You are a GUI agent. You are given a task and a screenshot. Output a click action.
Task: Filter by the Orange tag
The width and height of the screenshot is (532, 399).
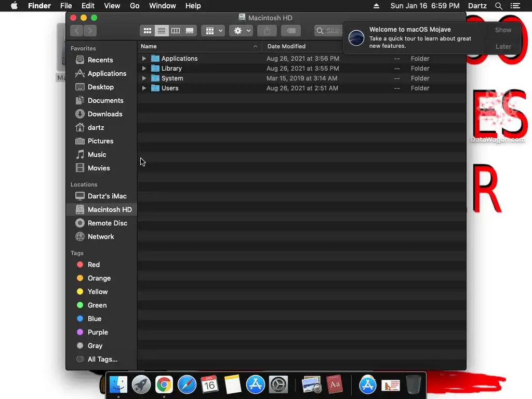[101, 278]
